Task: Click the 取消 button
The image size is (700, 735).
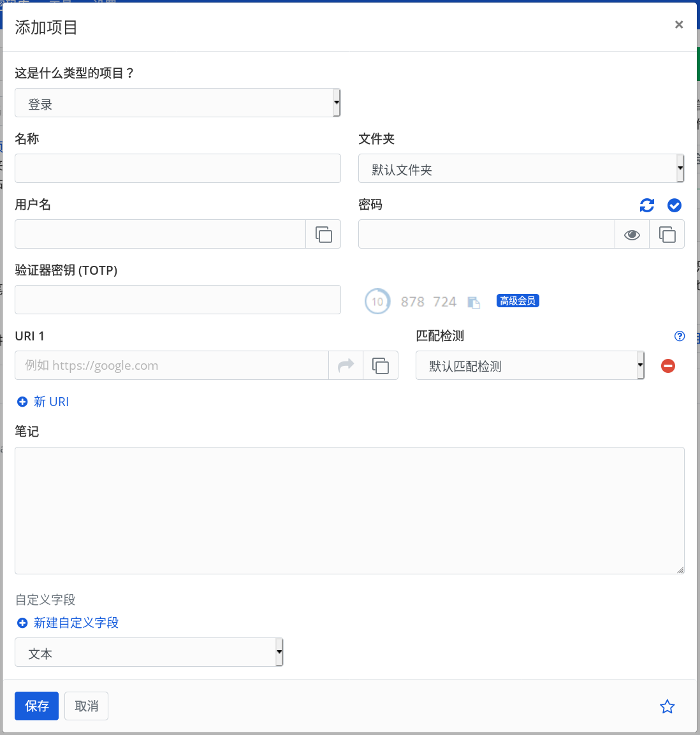Action: pos(87,706)
